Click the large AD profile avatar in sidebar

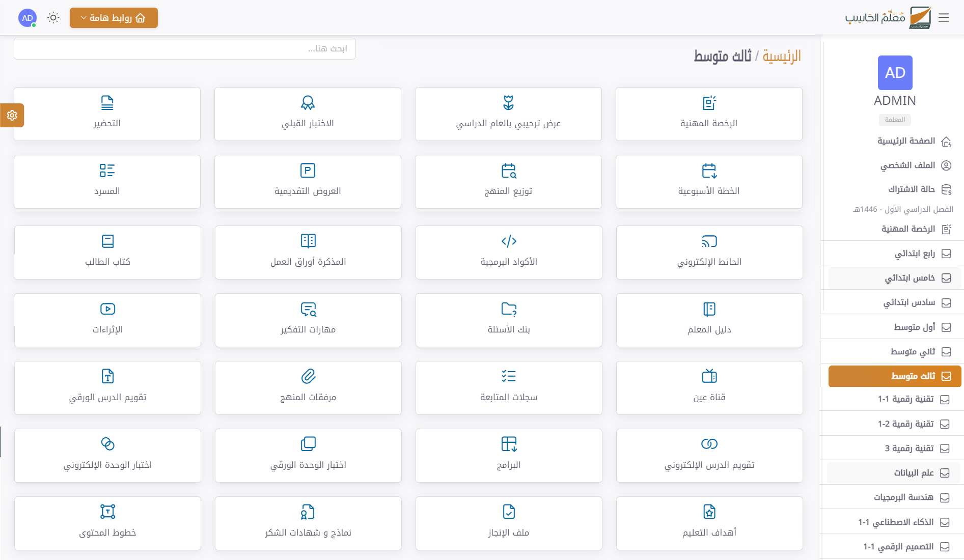click(x=895, y=73)
